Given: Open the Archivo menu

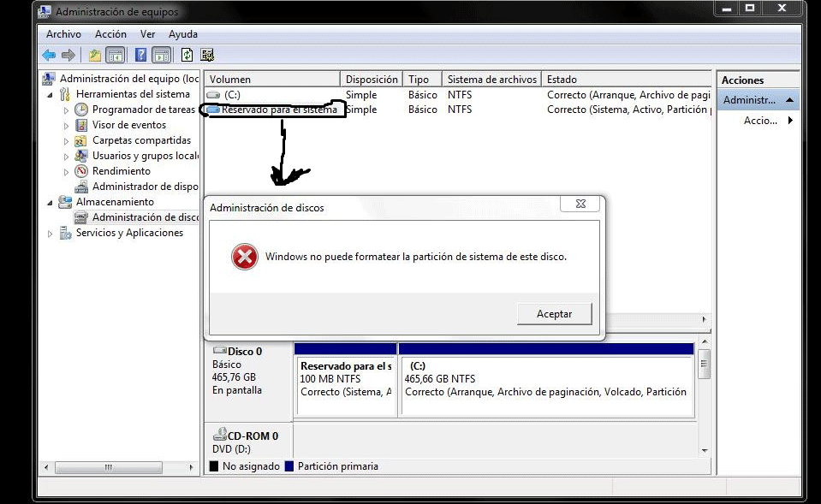Looking at the screenshot, I should [x=63, y=34].
